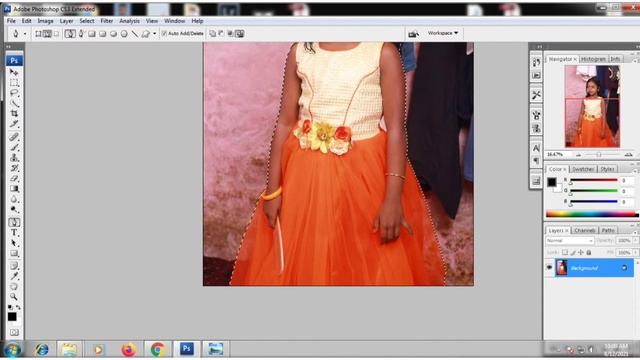This screenshot has width=640, height=360.
Task: Switch to the Paths tab
Action: pyautogui.click(x=608, y=231)
